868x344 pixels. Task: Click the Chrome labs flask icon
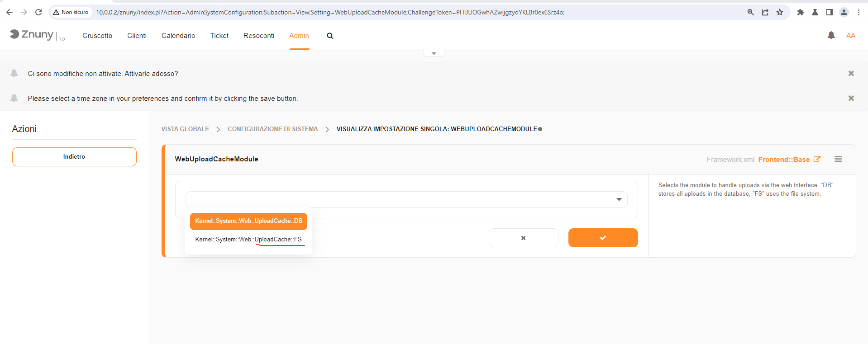[x=815, y=12]
